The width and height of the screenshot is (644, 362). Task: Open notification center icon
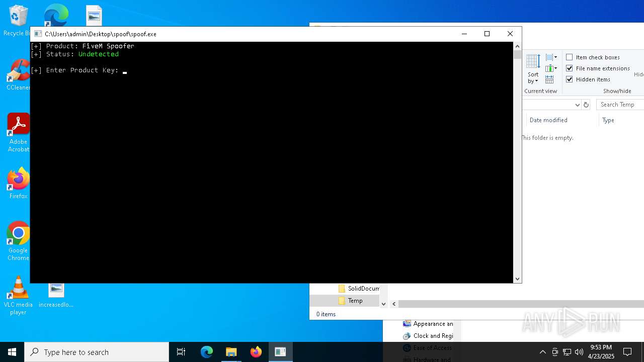pos(627,352)
